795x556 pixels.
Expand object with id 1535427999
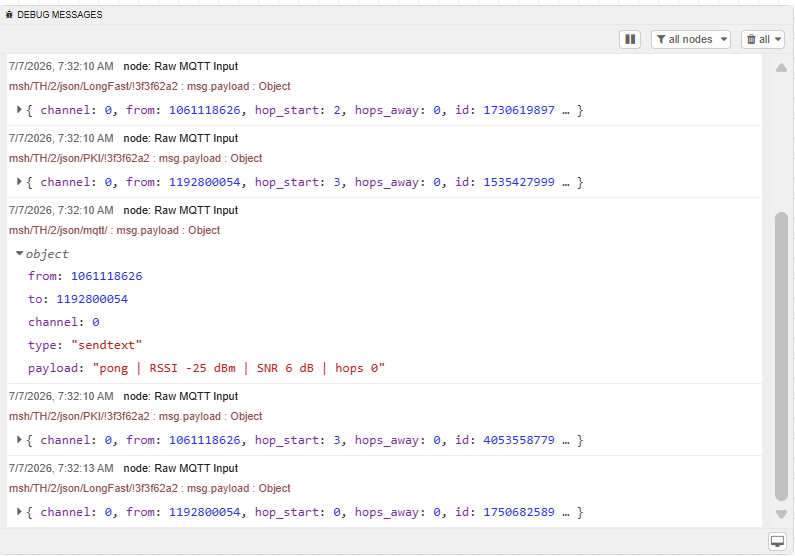pyautogui.click(x=19, y=181)
